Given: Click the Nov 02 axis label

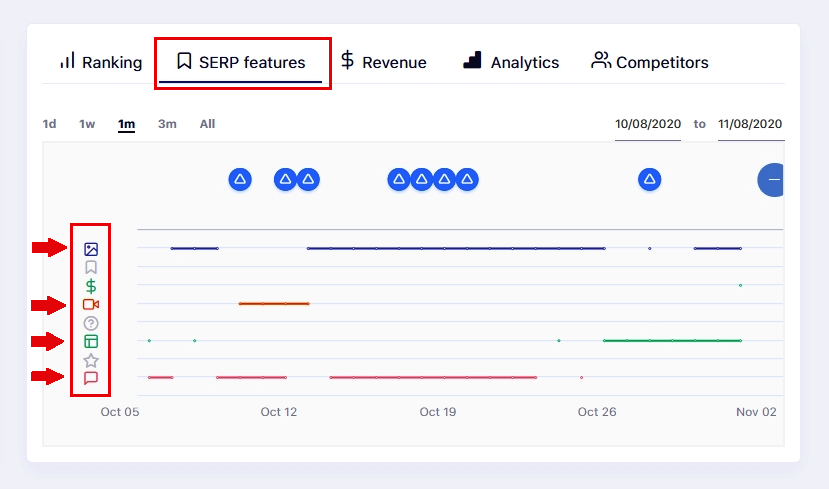Looking at the screenshot, I should [x=756, y=412].
